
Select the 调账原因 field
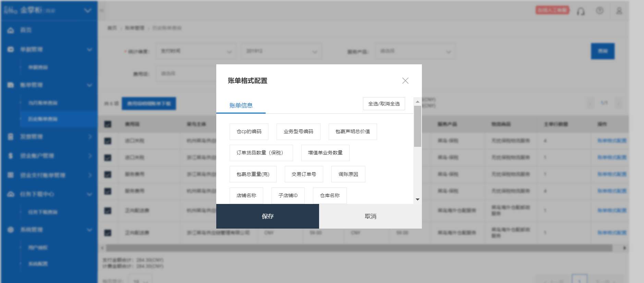click(348, 174)
